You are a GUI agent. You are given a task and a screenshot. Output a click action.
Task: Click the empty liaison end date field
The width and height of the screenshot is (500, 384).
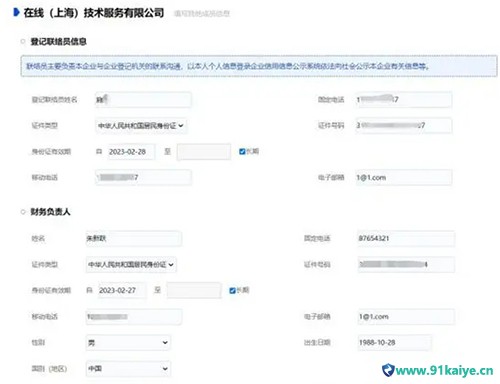204,152
